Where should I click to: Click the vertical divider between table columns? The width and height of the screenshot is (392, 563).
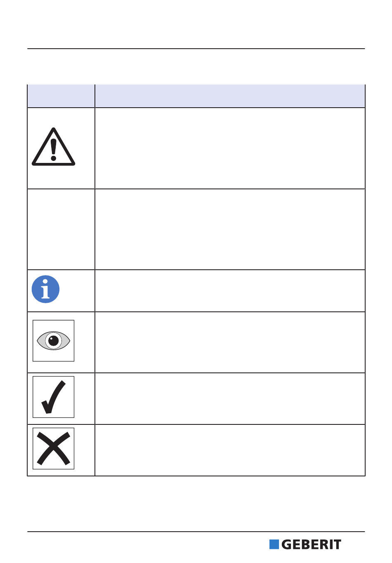(95, 280)
